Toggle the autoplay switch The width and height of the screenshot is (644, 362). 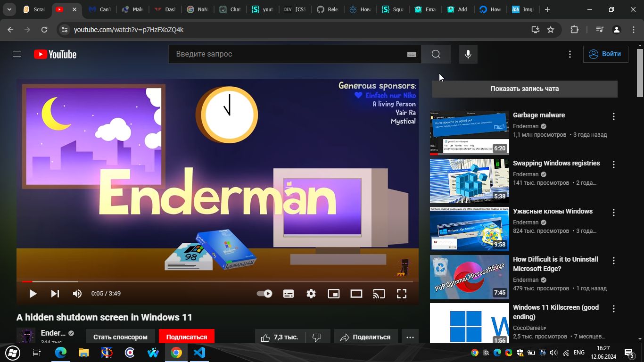pyautogui.click(x=264, y=294)
